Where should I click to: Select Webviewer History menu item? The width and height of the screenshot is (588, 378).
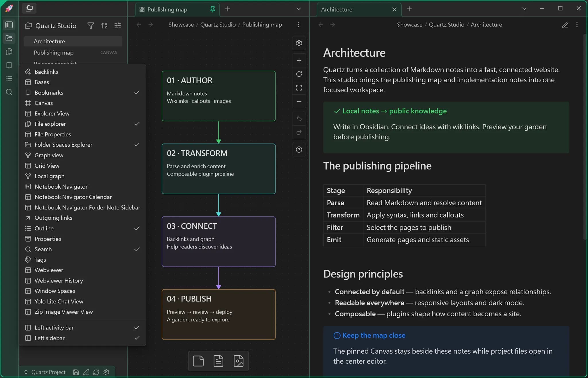click(82, 280)
